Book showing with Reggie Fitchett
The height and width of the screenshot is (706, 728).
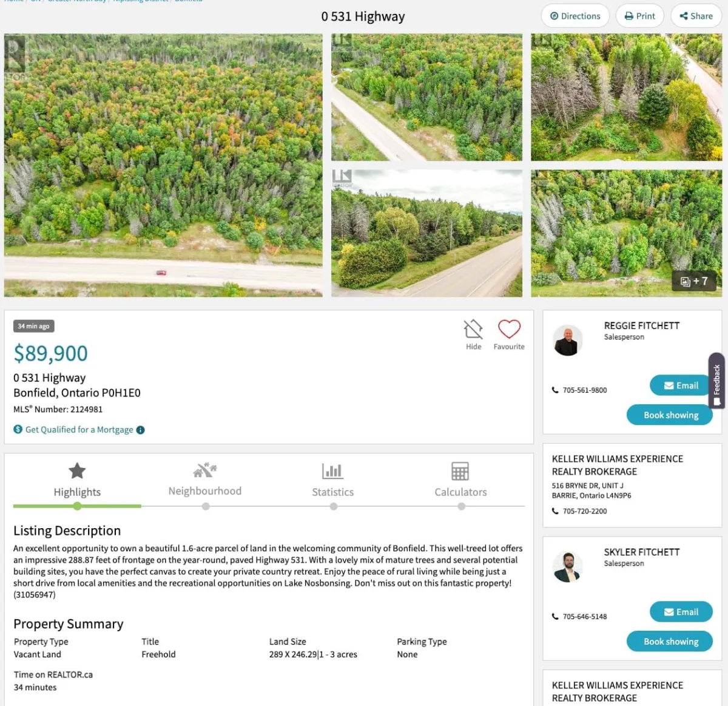click(670, 415)
